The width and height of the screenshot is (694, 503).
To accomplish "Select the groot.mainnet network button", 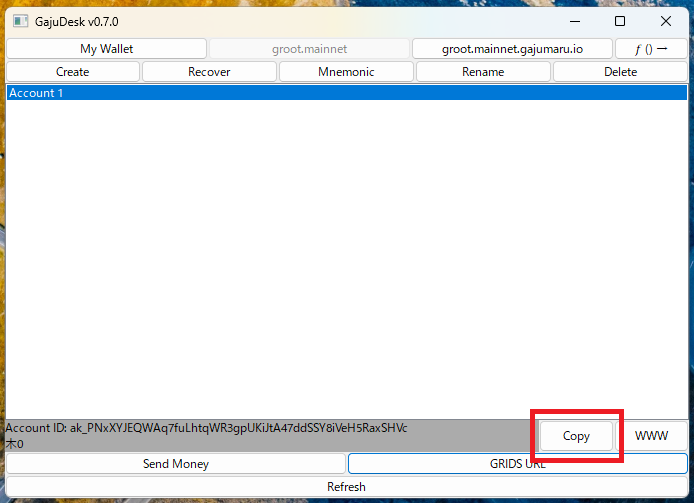I will 309,49.
